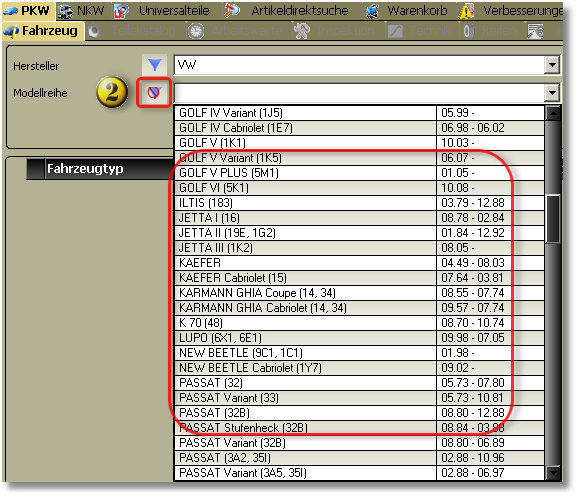Open the Warenkorb tab

point(408,11)
